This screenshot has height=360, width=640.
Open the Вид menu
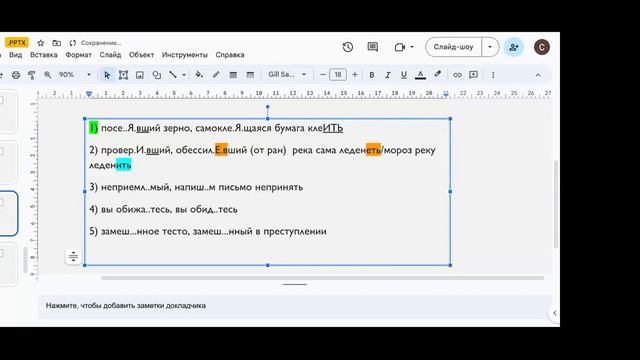coord(16,55)
